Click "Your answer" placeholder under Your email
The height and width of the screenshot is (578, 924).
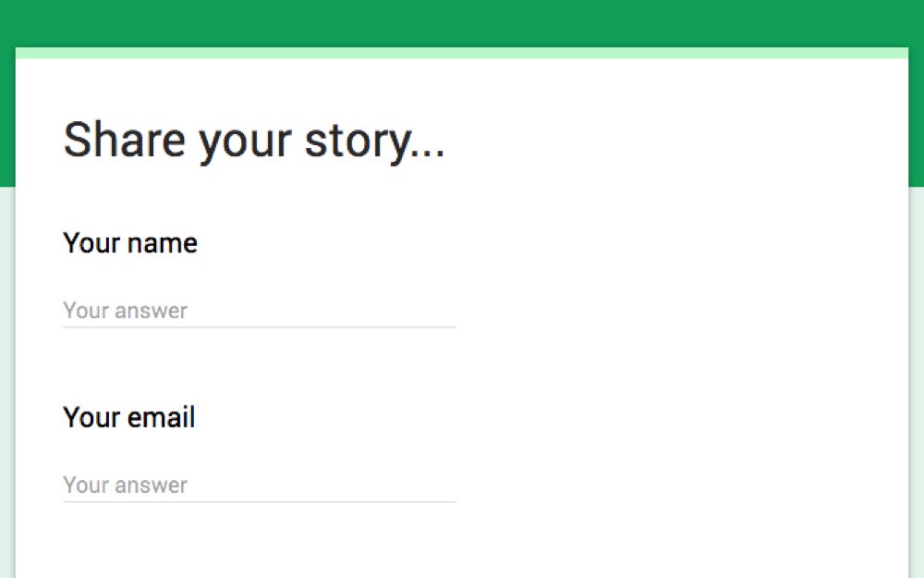click(x=126, y=486)
